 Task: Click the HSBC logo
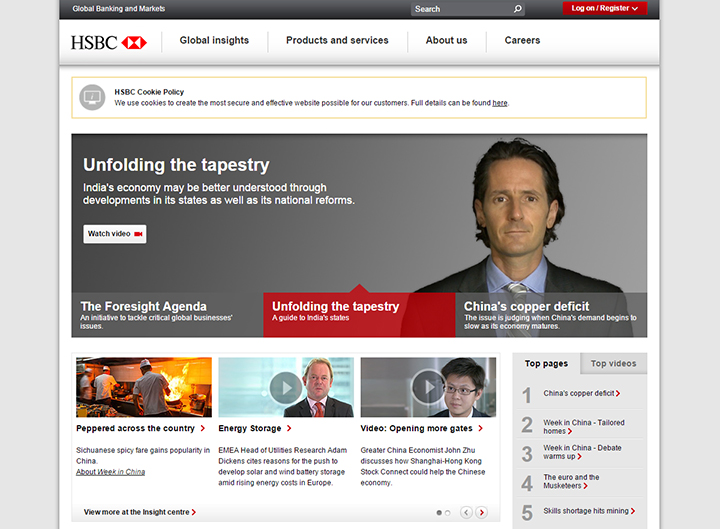coord(109,43)
